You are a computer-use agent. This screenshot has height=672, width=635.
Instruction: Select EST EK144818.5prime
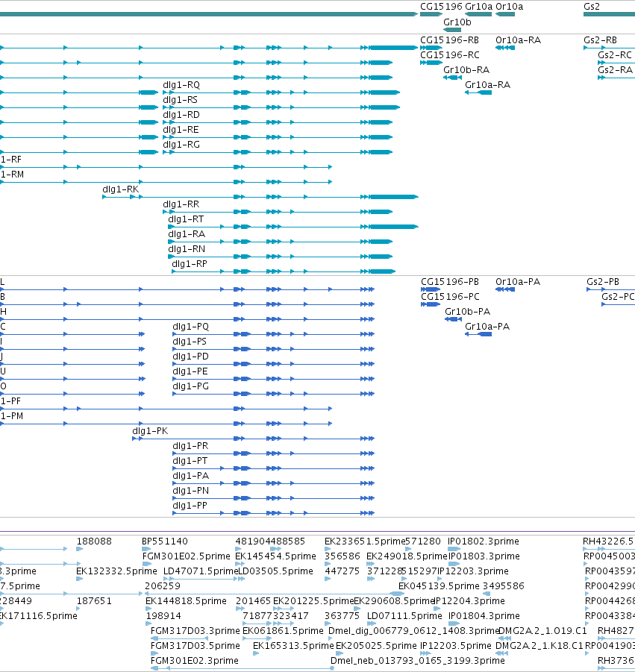186,601
